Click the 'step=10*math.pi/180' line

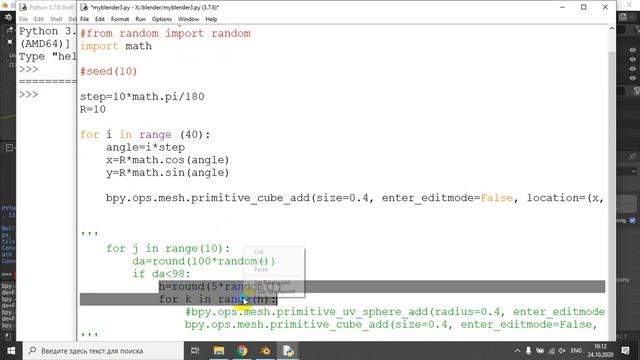[x=142, y=97]
